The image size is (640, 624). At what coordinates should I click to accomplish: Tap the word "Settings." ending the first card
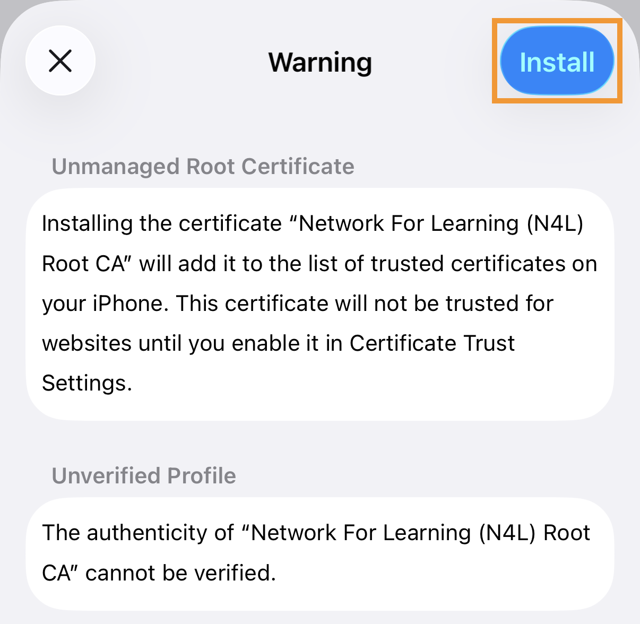click(87, 384)
